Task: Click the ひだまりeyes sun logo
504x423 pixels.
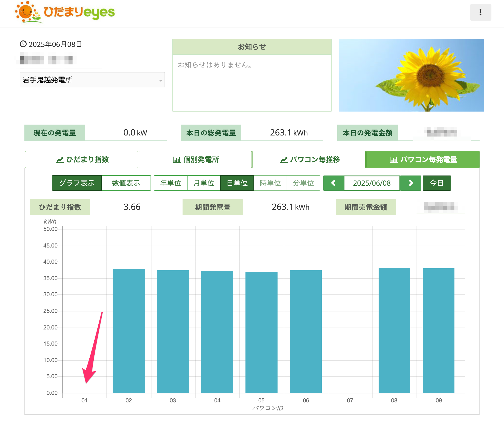Action: coord(65,12)
